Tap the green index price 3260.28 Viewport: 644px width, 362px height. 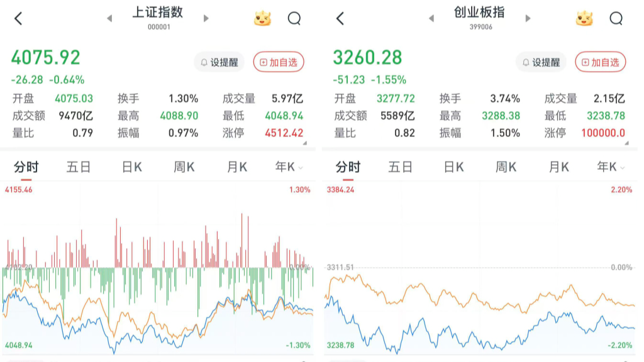[367, 57]
